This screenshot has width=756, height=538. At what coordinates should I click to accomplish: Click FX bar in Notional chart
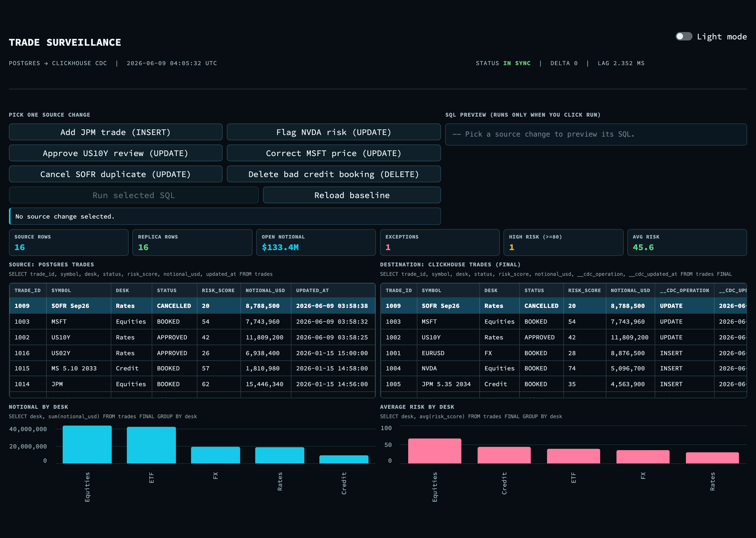point(216,455)
